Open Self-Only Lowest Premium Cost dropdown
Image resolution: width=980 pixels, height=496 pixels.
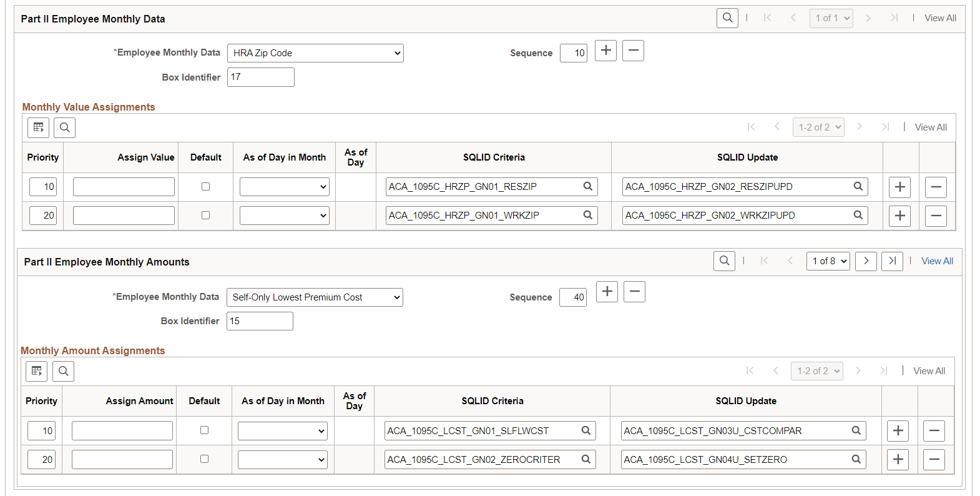315,297
